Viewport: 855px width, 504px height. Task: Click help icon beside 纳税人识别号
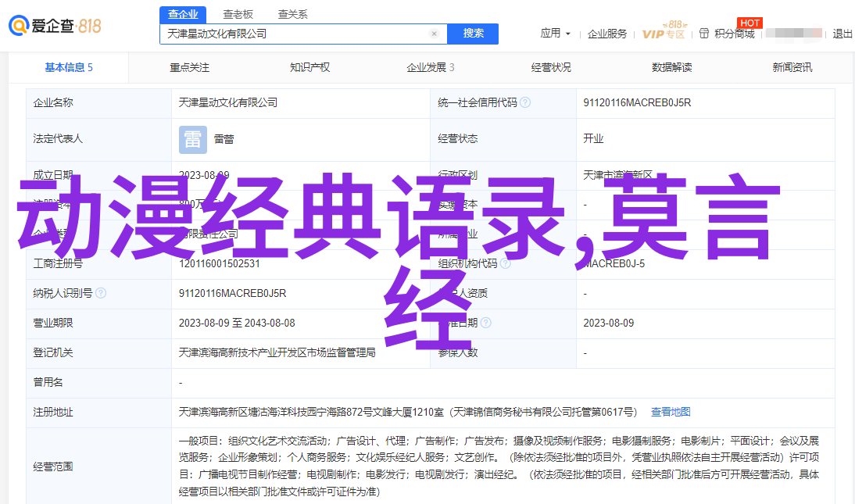pos(101,294)
